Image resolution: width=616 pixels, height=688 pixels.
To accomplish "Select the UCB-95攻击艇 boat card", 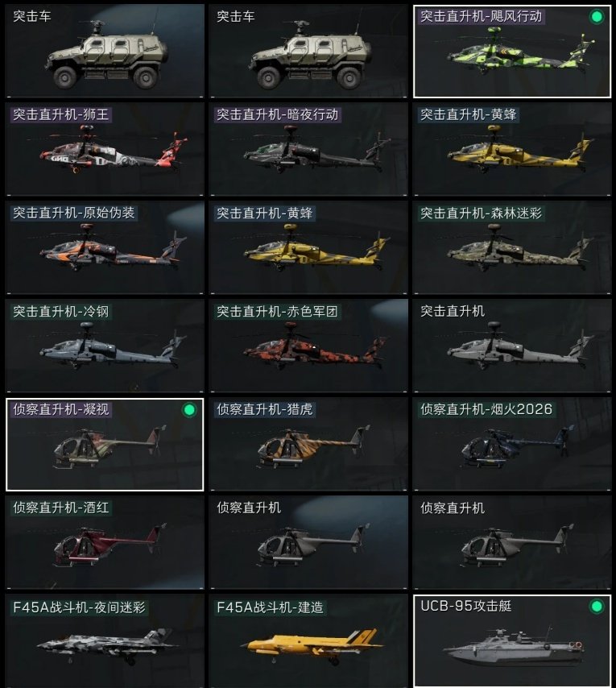I will [512, 640].
